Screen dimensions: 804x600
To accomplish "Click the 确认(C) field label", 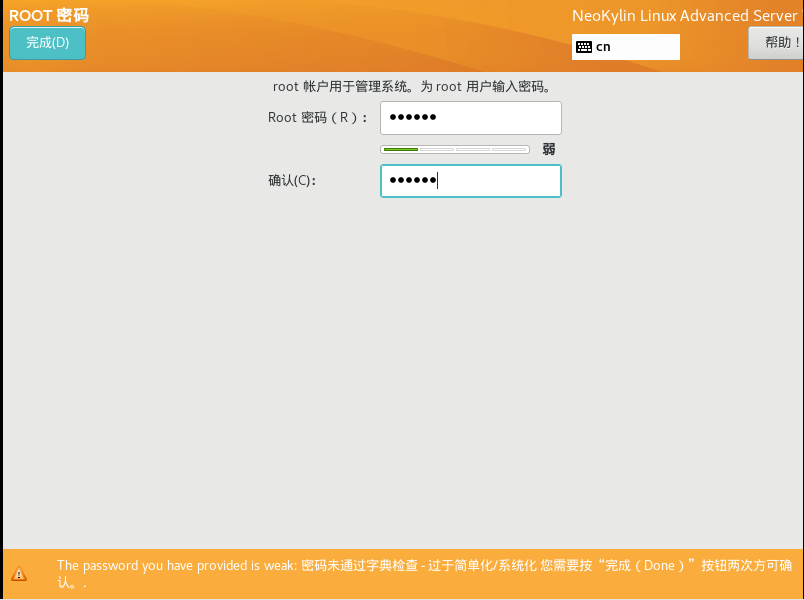I will (292, 181).
